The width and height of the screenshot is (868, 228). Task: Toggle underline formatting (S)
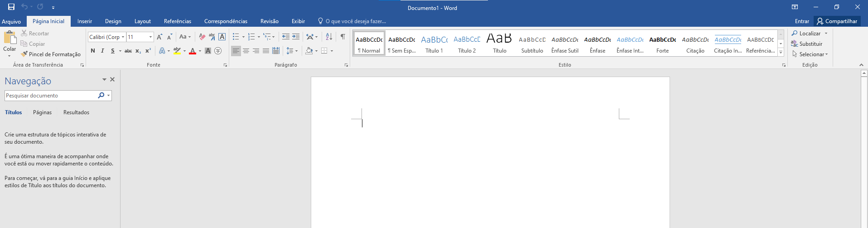112,51
